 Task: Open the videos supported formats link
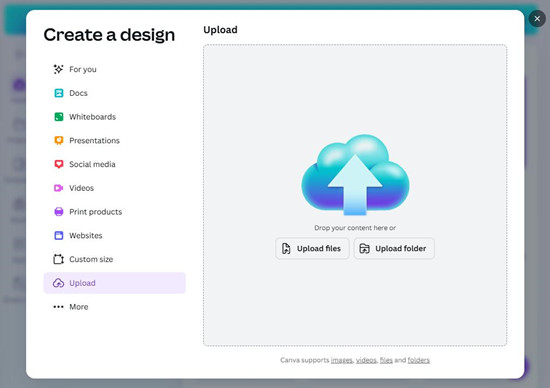(x=366, y=360)
